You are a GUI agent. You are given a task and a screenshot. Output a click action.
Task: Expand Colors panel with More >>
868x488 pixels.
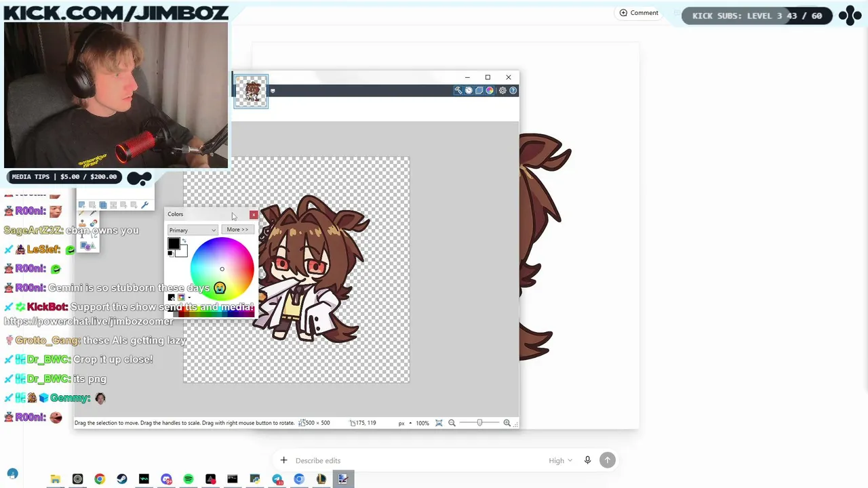237,230
